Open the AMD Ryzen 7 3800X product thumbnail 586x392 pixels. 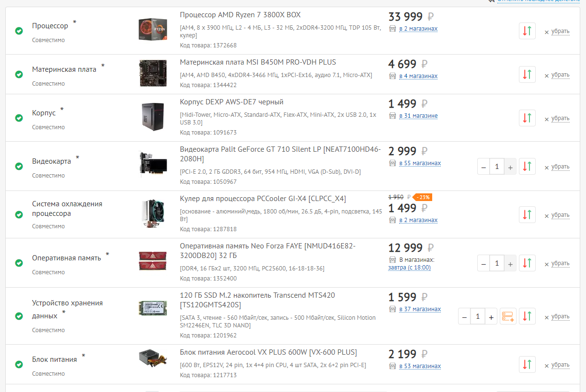click(x=153, y=29)
